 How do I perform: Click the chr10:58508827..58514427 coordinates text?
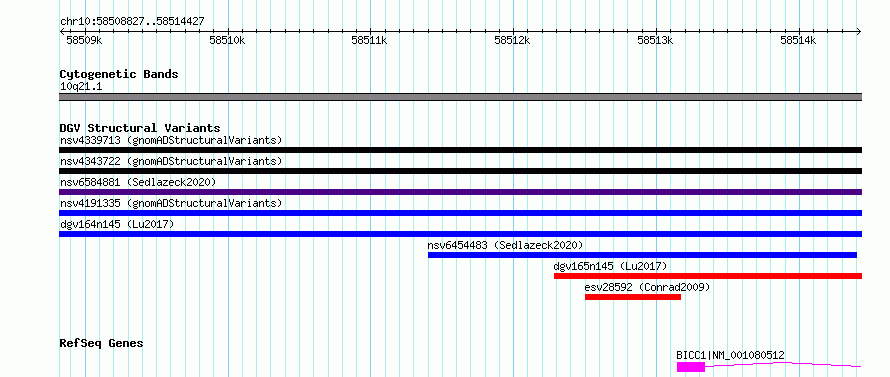point(132,22)
